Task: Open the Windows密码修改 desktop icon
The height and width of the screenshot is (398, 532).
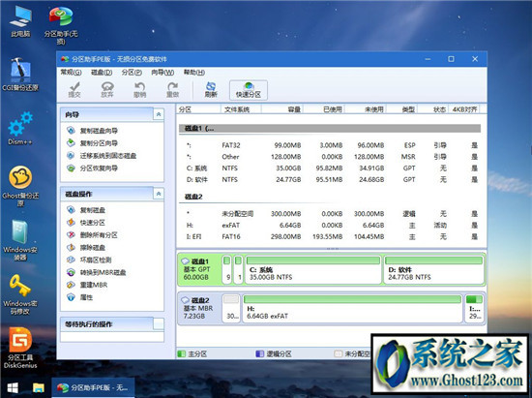Action: coord(20,294)
